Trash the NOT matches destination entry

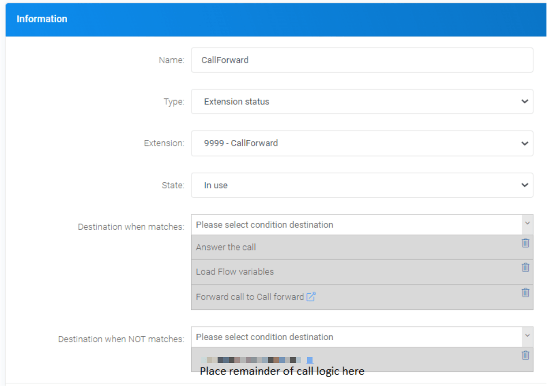(x=525, y=355)
